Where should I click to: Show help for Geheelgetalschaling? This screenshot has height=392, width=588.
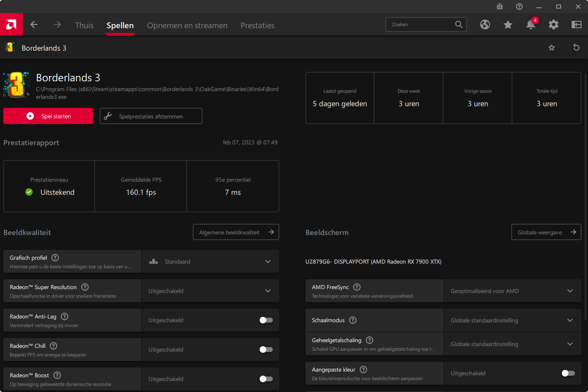click(370, 340)
